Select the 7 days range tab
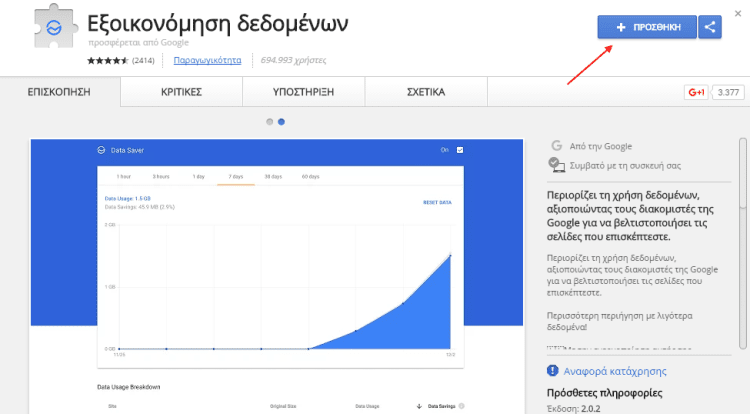This screenshot has height=414, width=750. [x=236, y=176]
